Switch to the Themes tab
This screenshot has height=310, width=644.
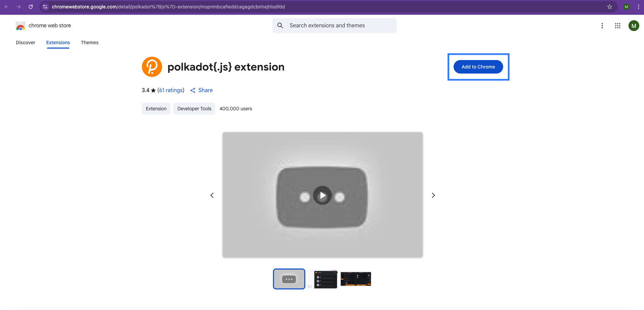(90, 43)
